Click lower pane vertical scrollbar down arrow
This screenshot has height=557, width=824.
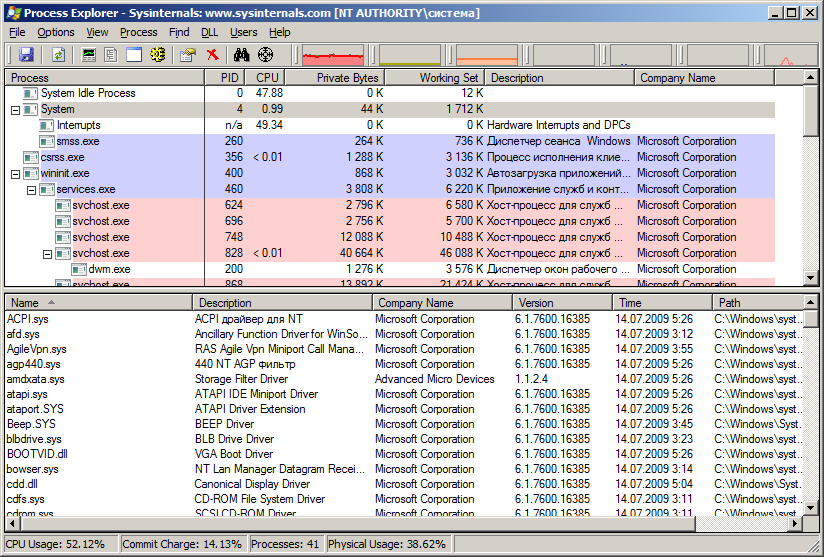coord(811,508)
